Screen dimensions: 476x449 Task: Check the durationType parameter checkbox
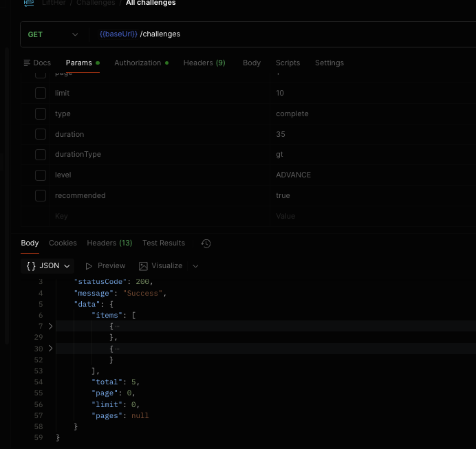pyautogui.click(x=41, y=155)
